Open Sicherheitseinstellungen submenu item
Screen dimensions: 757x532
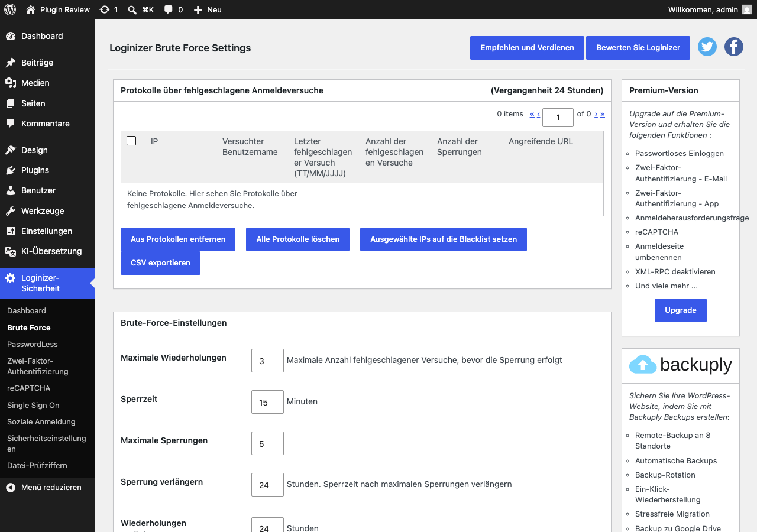pyautogui.click(x=47, y=443)
